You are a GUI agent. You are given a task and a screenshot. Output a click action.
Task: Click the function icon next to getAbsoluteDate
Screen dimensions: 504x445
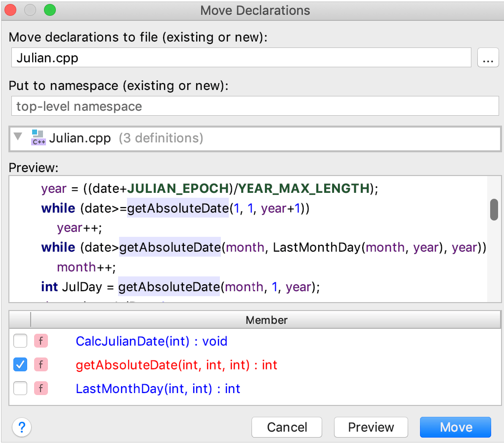[41, 365]
